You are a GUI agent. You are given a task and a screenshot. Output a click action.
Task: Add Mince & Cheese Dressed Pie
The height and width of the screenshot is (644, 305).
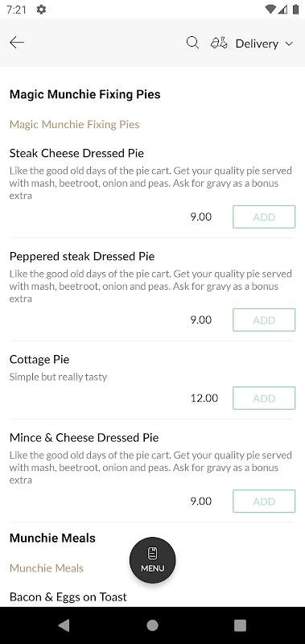[x=264, y=501]
